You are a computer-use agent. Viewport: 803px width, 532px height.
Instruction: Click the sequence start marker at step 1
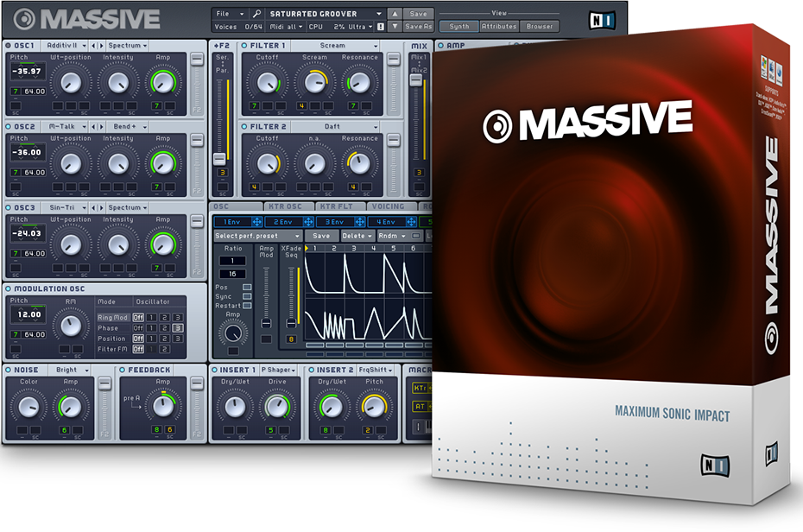click(307, 249)
